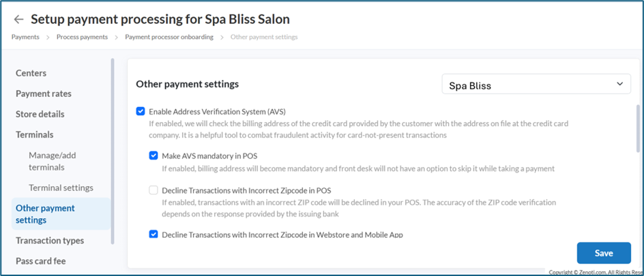Open Transaction types in sidebar
The height and width of the screenshot is (276, 644).
point(50,241)
